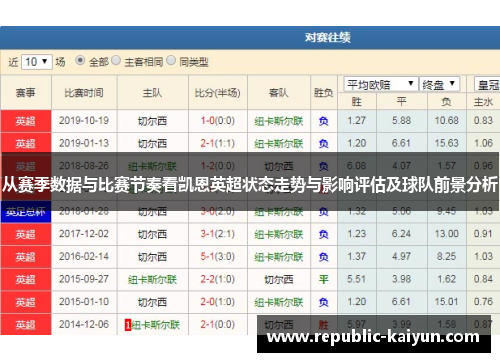Click the score 2-2(1:0)

(218, 279)
